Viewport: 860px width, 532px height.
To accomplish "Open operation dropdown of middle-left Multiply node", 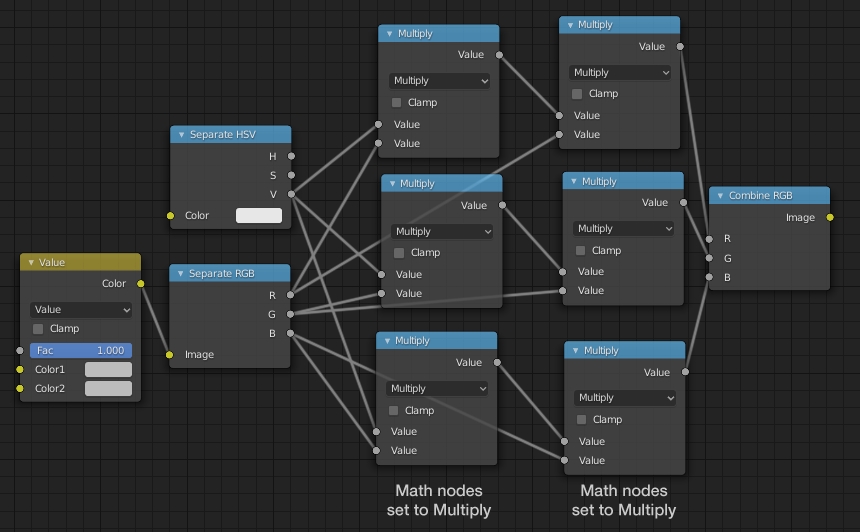I will tap(442, 231).
